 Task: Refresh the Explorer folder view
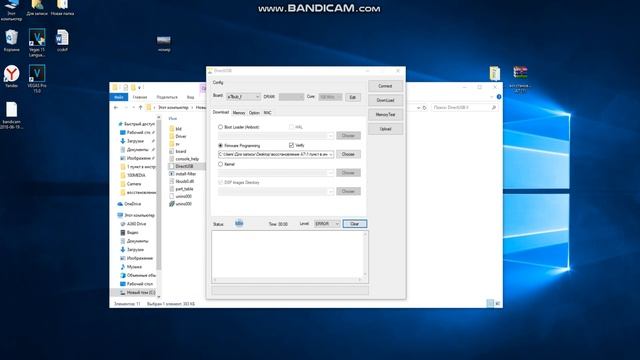coord(424,107)
